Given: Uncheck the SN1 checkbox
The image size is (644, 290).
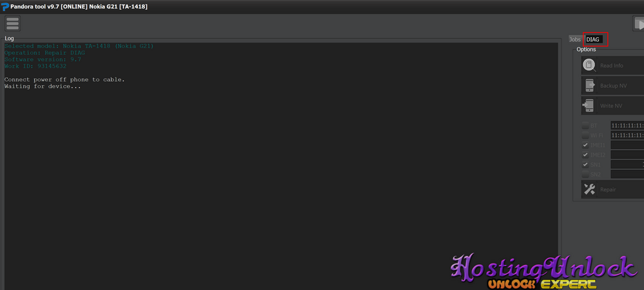Looking at the screenshot, I should 585,164.
